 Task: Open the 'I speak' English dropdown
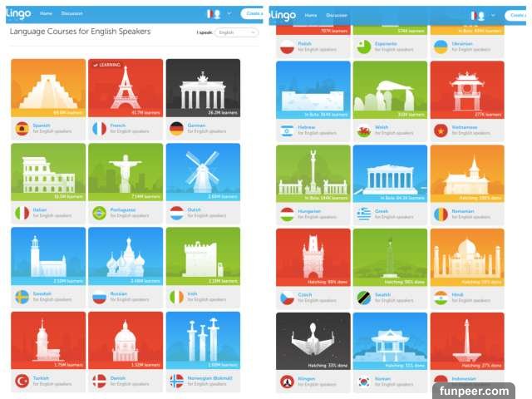236,32
